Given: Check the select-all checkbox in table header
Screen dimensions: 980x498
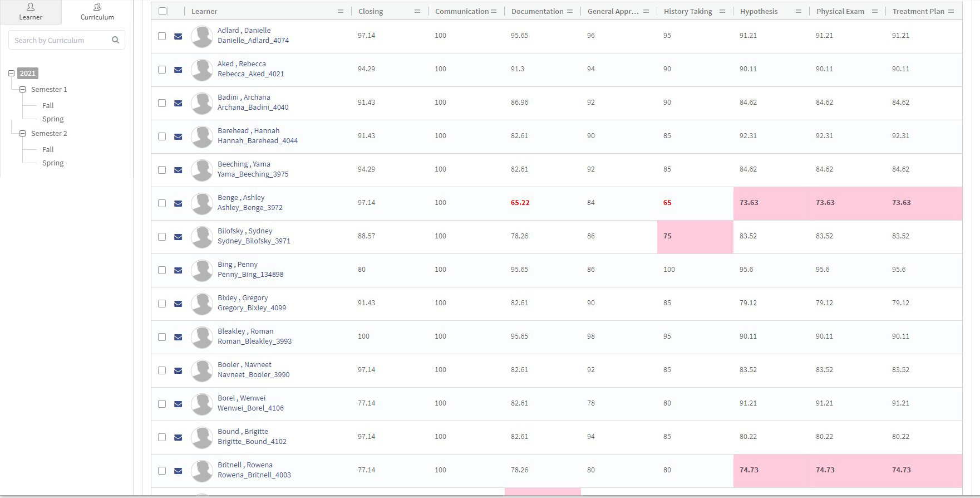Looking at the screenshot, I should tap(162, 11).
